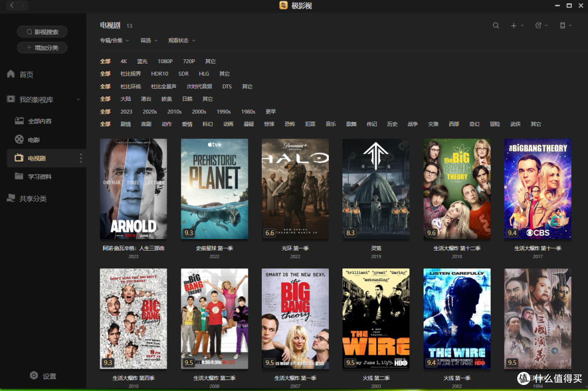The image size is (588, 391).
Task: Filter by region 大陆
Action: (126, 99)
